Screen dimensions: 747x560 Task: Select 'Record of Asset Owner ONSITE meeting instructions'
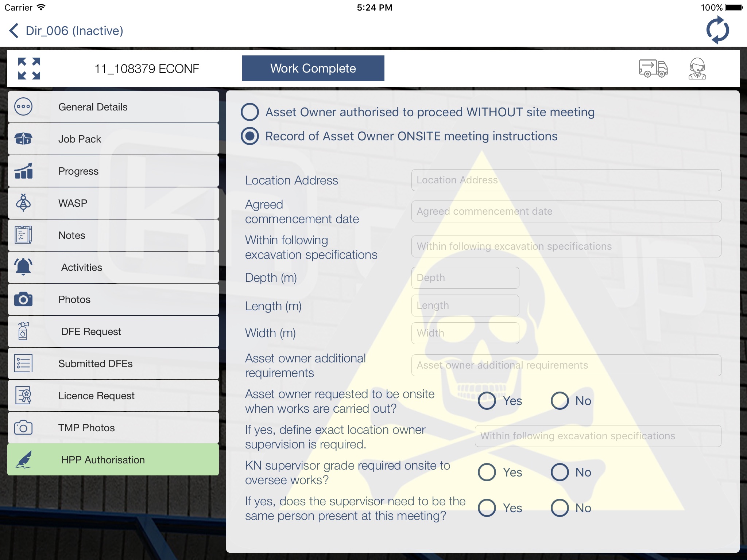coord(250,136)
